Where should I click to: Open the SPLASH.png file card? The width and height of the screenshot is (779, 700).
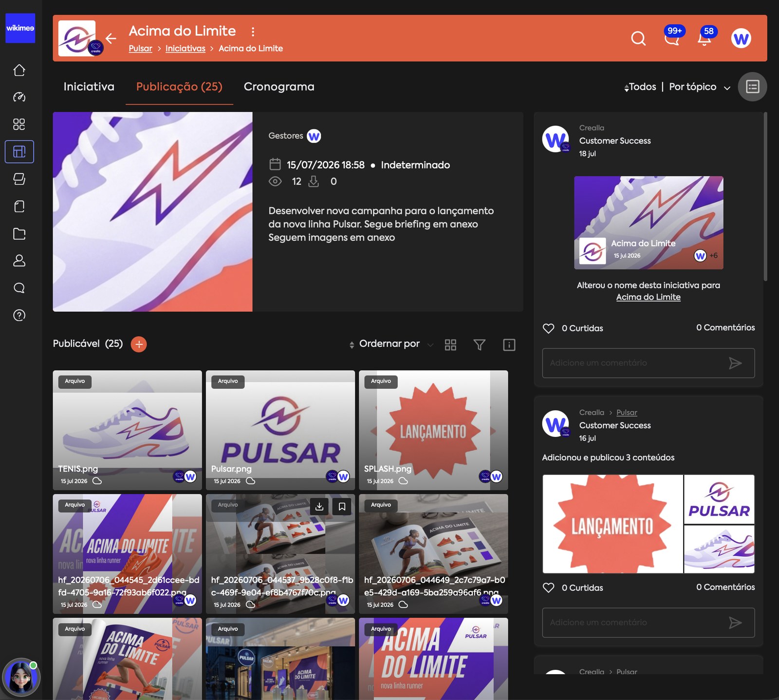[433, 430]
